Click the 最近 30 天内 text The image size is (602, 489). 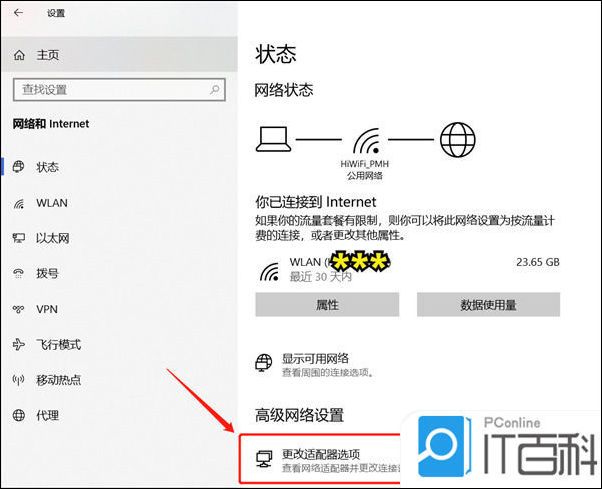(x=320, y=277)
